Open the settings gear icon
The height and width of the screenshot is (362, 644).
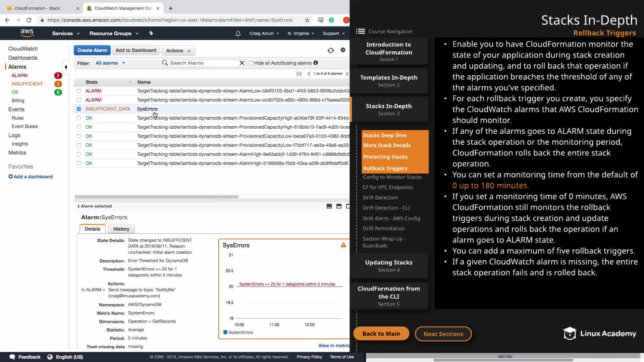click(343, 50)
